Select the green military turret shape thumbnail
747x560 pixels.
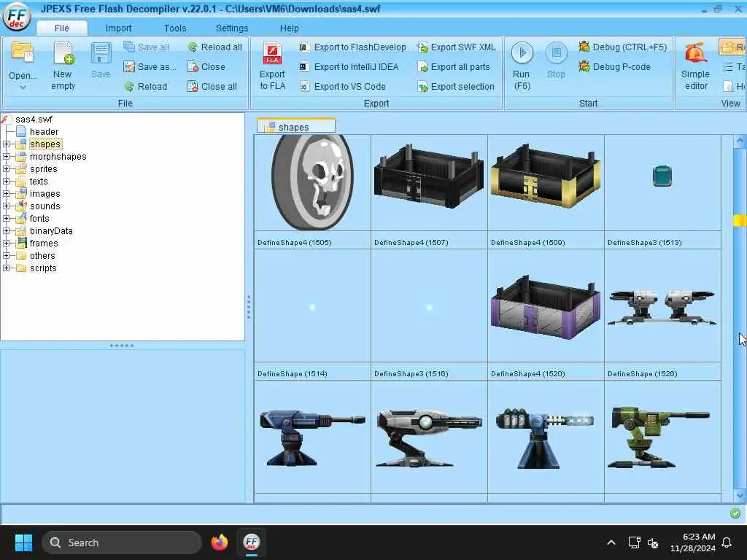click(662, 437)
